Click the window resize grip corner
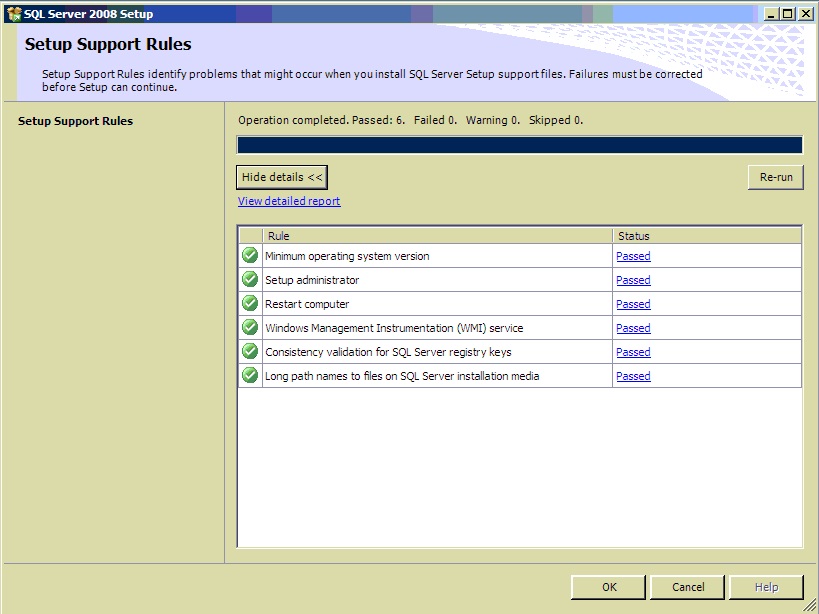819x614 pixels. tap(809, 606)
